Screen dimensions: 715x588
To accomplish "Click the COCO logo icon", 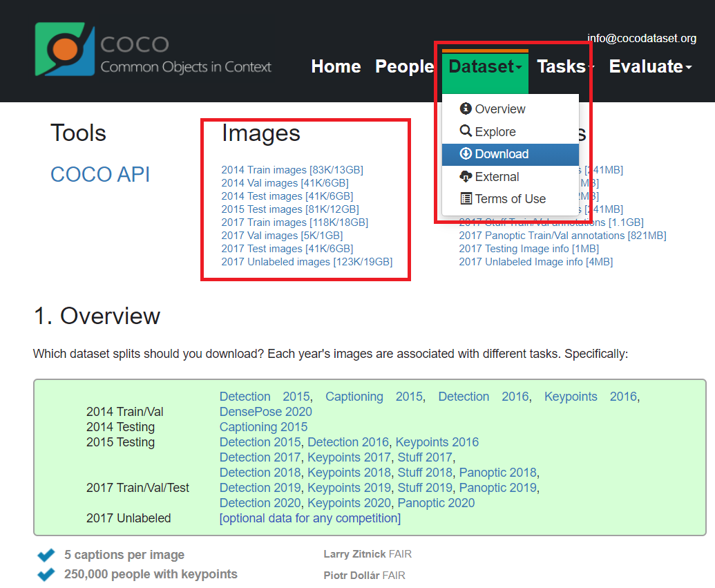I will [64, 49].
